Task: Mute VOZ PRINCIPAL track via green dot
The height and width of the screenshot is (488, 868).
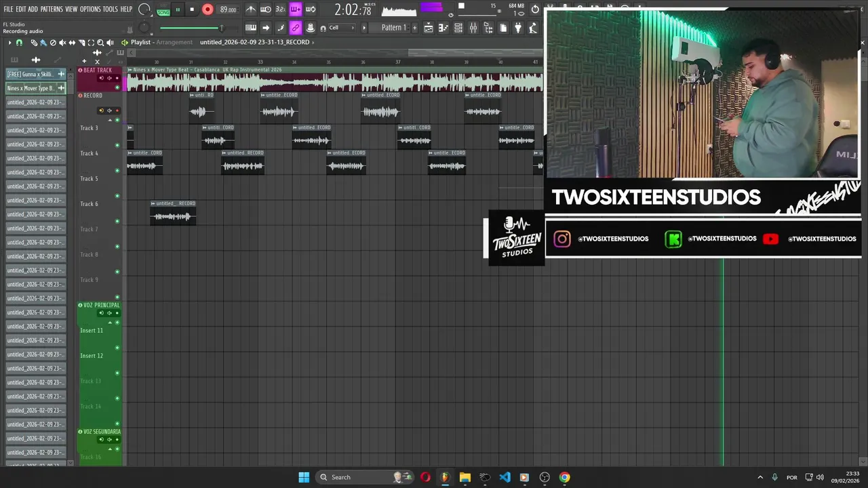Action: point(117,323)
